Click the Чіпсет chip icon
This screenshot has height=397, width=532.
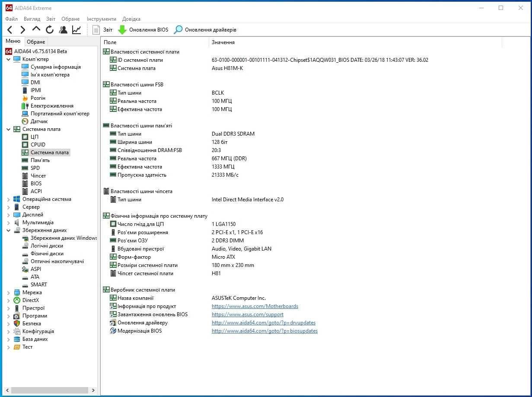[25, 176]
